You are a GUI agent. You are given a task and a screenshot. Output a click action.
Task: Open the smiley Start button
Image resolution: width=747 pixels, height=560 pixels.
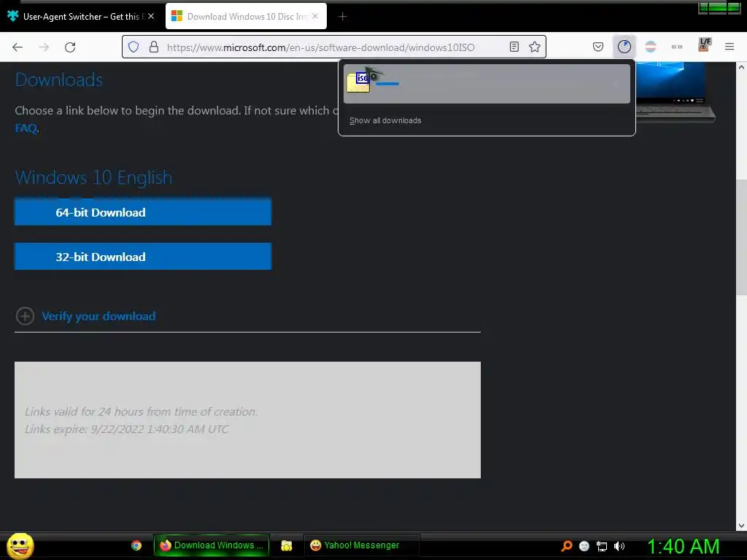pos(20,545)
